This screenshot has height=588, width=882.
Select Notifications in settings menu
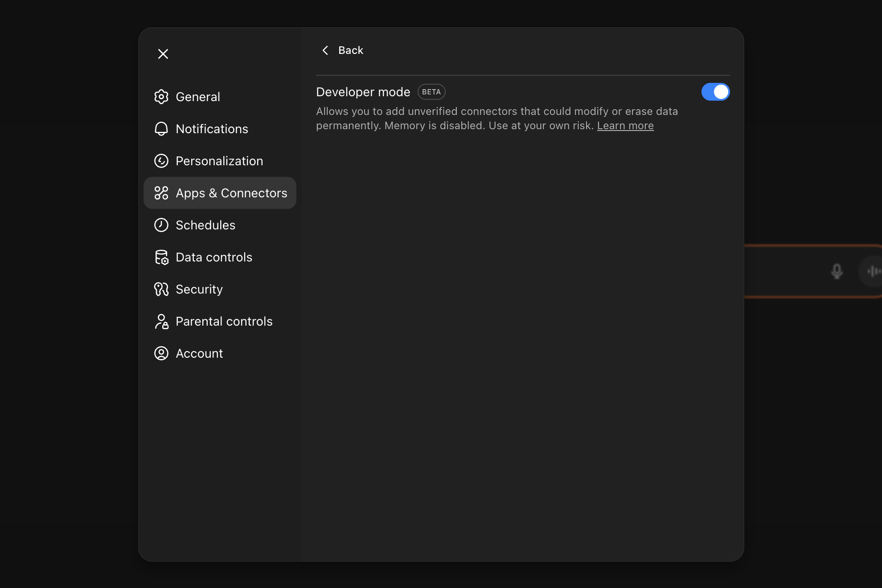pos(212,129)
